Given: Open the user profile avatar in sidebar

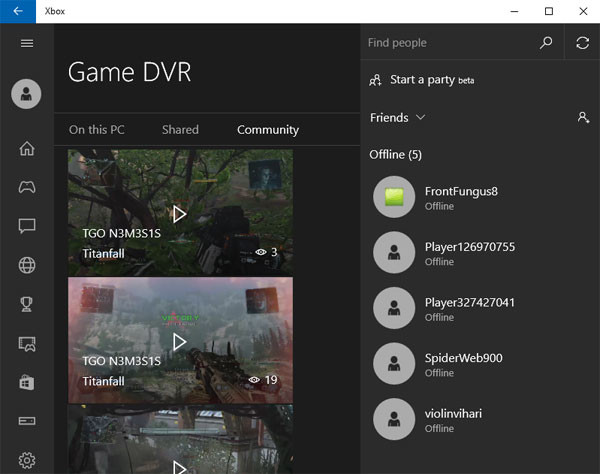Looking at the screenshot, I should point(26,94).
